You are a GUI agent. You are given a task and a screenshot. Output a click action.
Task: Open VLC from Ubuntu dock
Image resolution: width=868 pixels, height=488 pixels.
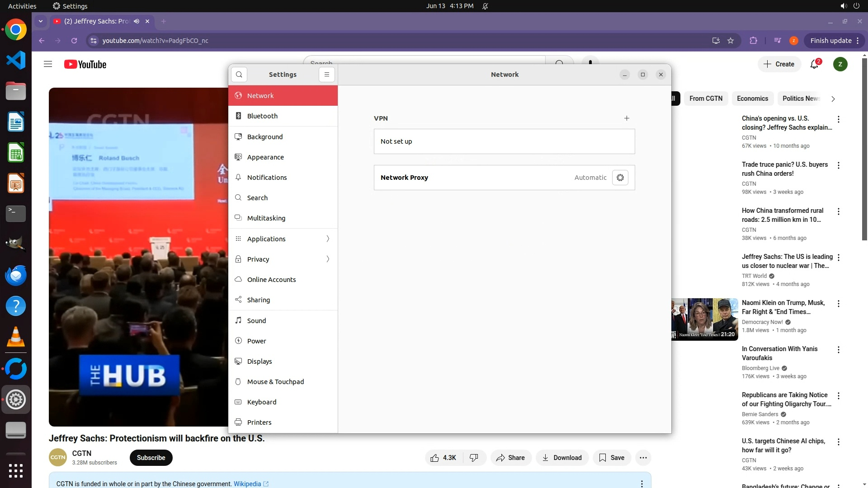click(x=16, y=337)
